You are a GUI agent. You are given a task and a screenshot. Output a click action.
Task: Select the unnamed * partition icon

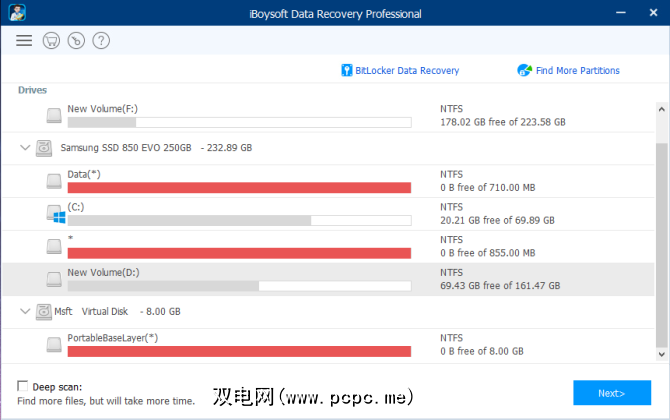click(x=54, y=246)
